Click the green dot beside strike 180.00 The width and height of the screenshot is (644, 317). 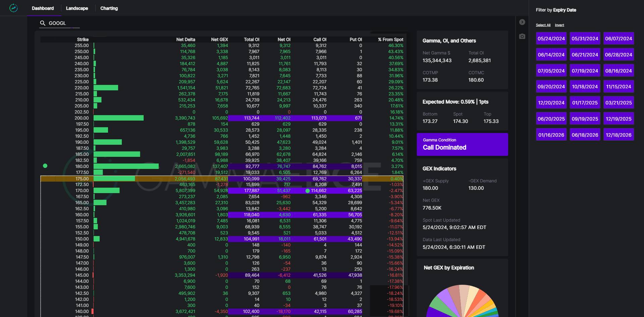45,166
